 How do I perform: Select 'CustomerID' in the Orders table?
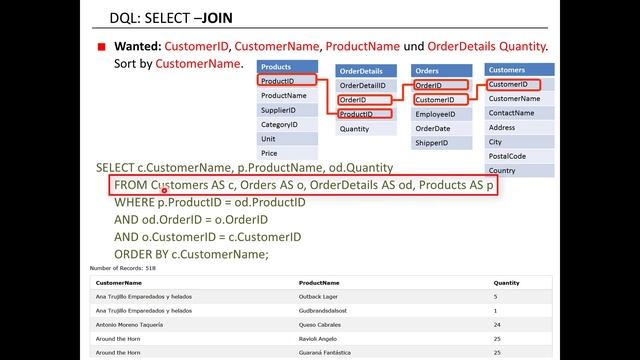[x=441, y=100]
